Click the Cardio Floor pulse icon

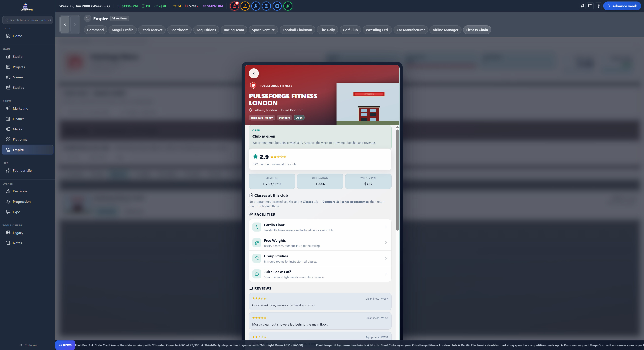tap(257, 227)
